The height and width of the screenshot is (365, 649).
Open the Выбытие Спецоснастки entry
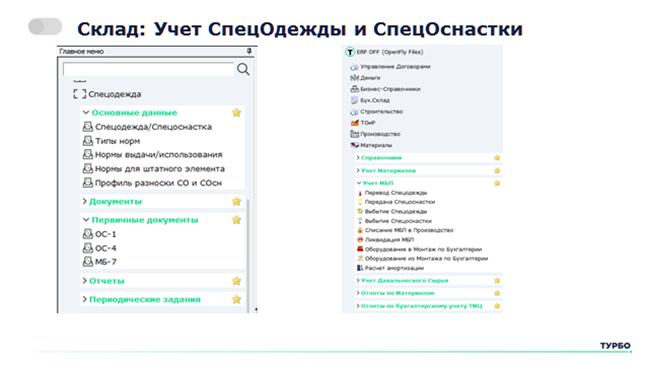coord(398,221)
